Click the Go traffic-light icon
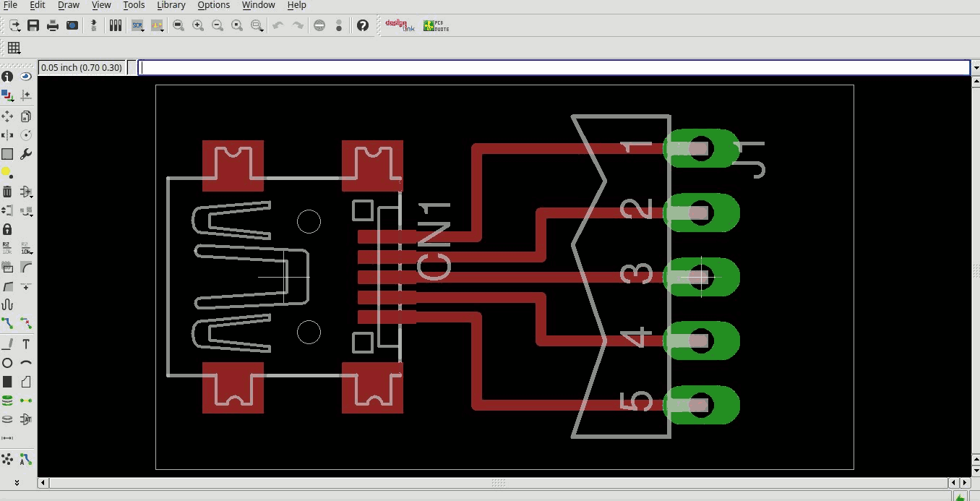Viewport: 980px width, 501px height. (x=339, y=25)
